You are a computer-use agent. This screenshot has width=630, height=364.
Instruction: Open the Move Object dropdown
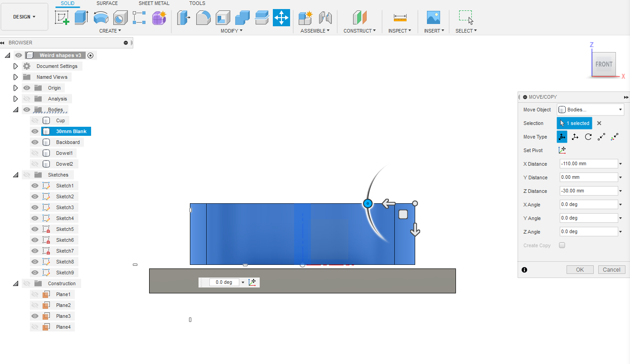(x=590, y=110)
